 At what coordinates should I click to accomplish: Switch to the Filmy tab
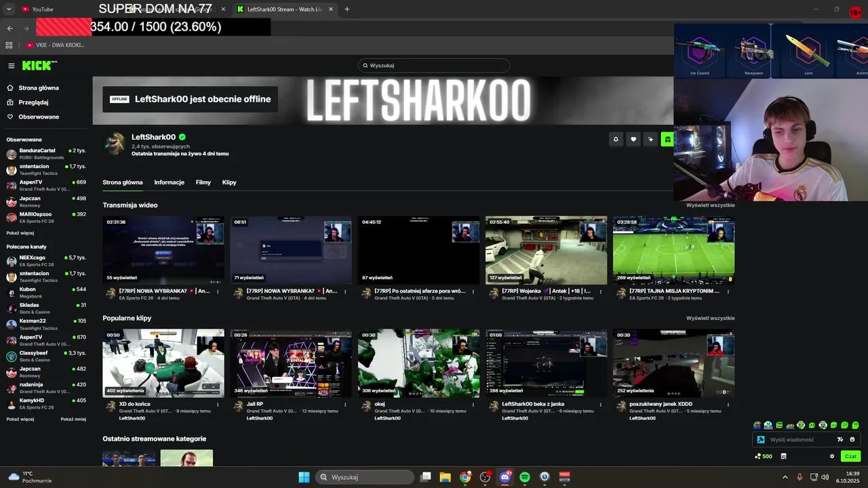[203, 182]
